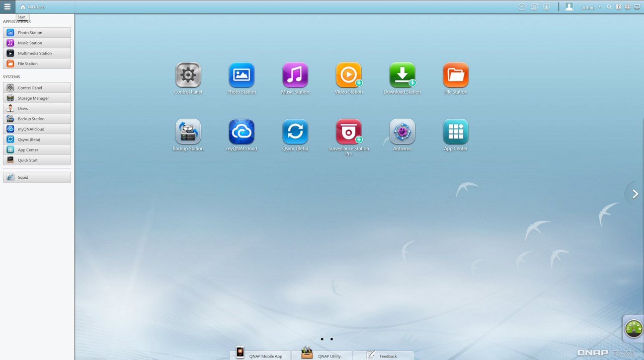The height and width of the screenshot is (360, 644).
Task: Click the external devices icon in the top bar
Action: click(534, 7)
